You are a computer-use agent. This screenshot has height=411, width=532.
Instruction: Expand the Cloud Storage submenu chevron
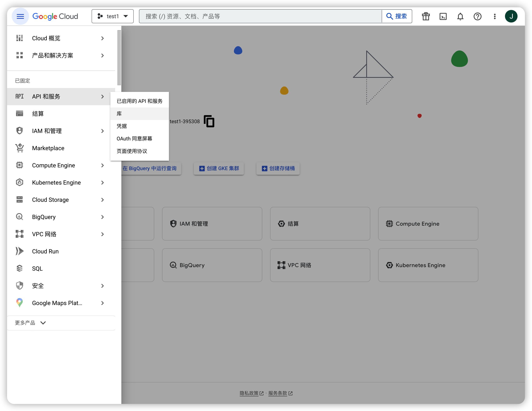point(103,200)
